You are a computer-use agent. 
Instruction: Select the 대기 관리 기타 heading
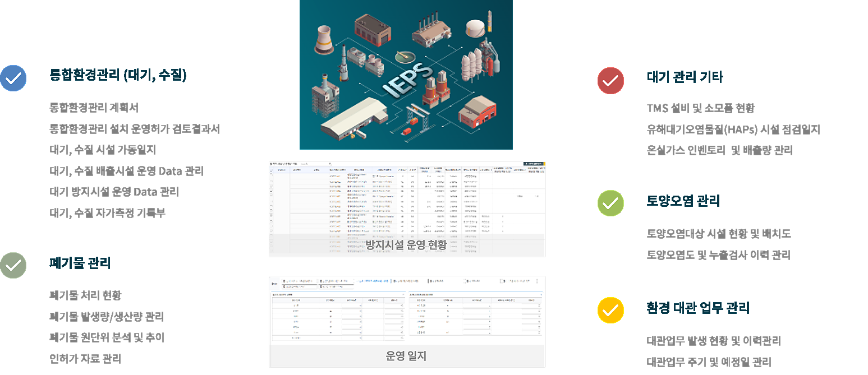click(685, 77)
